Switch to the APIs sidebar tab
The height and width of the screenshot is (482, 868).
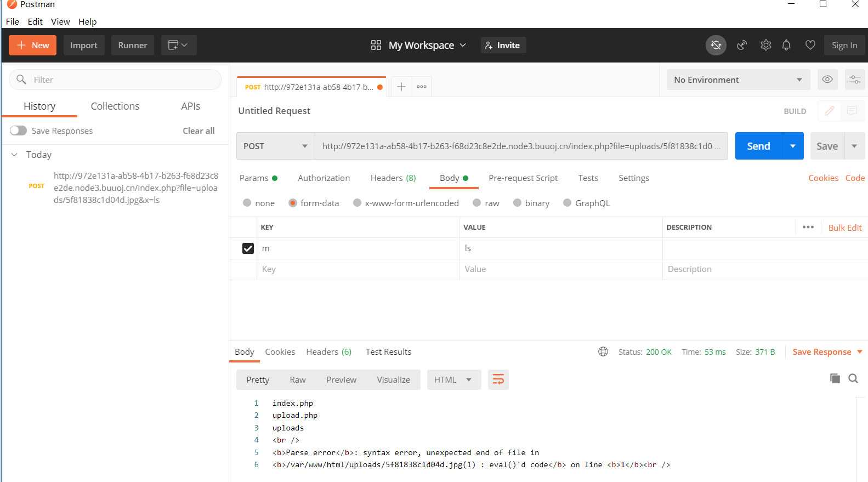[x=191, y=106]
